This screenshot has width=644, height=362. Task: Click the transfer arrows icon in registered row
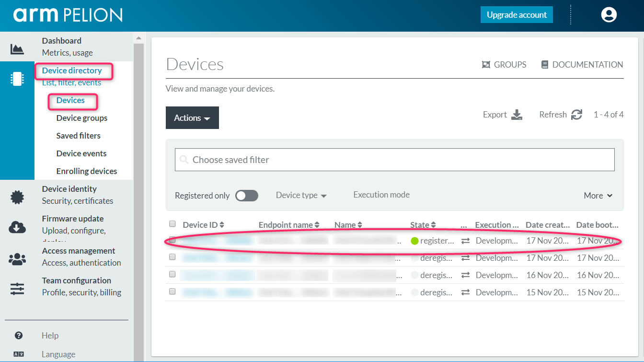click(x=465, y=241)
